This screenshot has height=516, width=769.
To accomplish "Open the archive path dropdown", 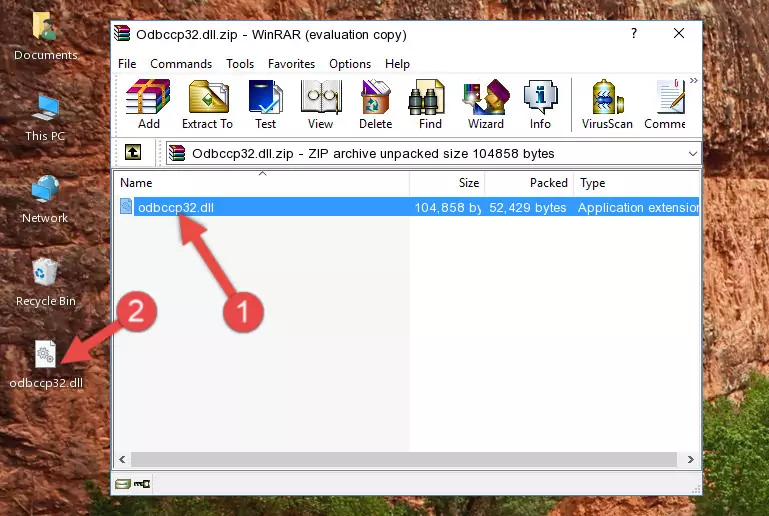I will click(x=692, y=154).
